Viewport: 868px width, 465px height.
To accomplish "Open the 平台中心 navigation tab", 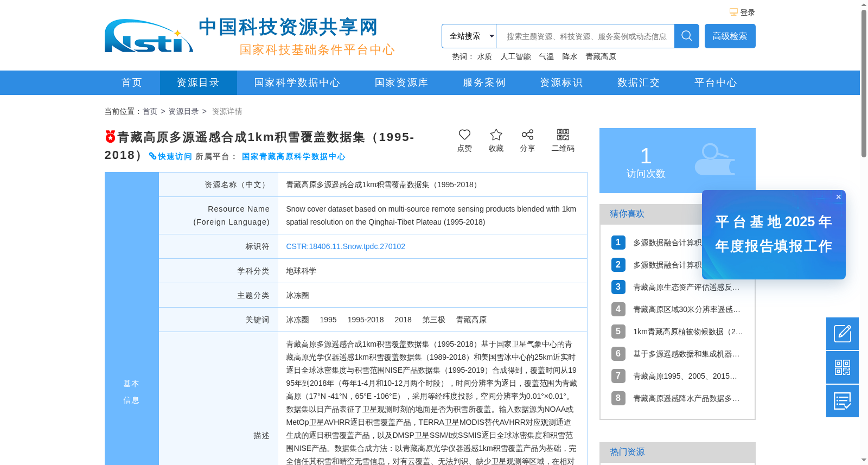I will click(716, 82).
